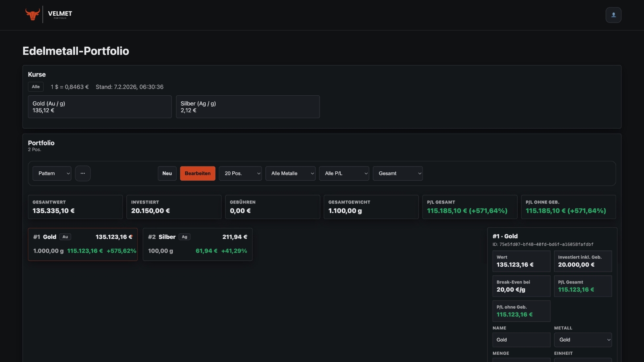Click the Neu button
The height and width of the screenshot is (362, 644).
[x=167, y=173]
